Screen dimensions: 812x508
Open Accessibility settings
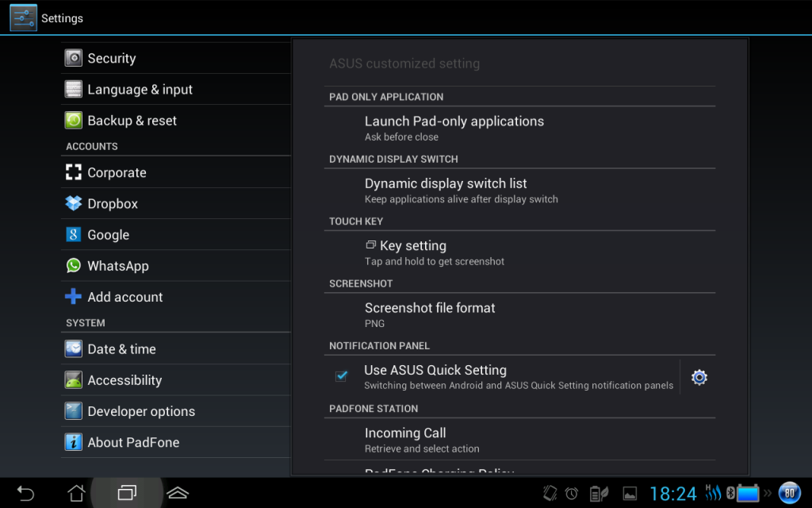pos(175,380)
